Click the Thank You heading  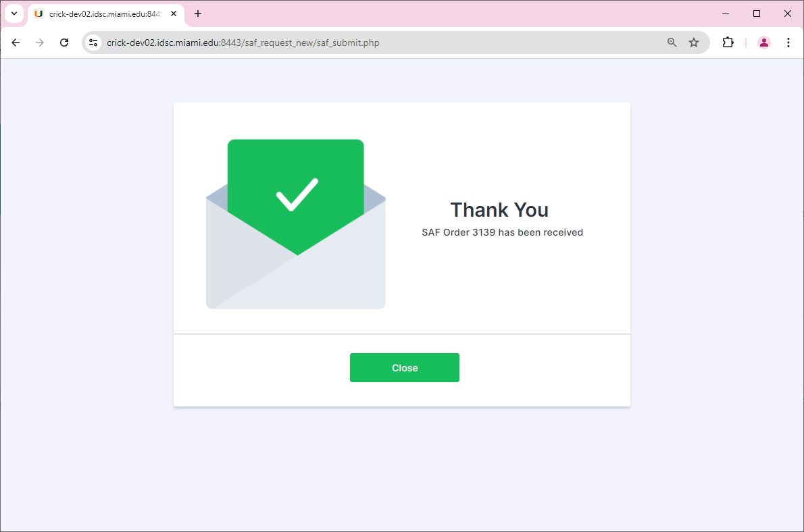tap(499, 209)
